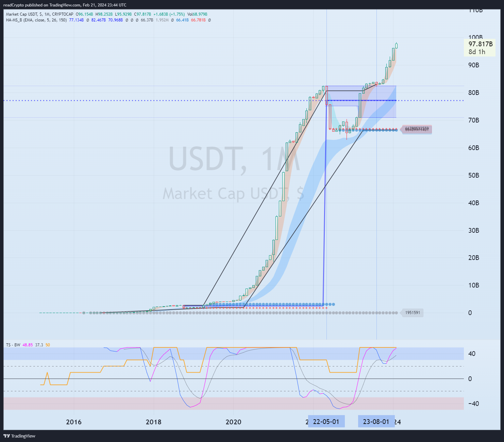Click the 1951591 price line label

tap(412, 313)
